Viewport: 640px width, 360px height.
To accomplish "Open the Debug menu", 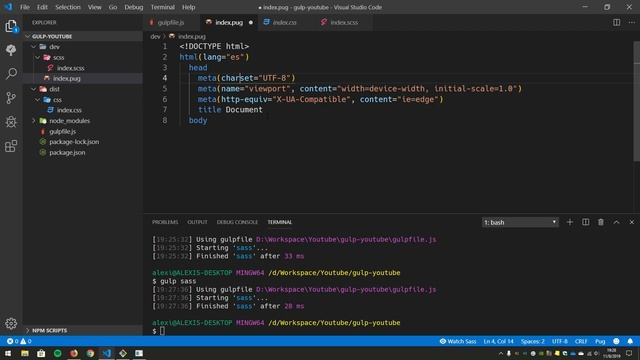I will pyautogui.click(x=133, y=7).
